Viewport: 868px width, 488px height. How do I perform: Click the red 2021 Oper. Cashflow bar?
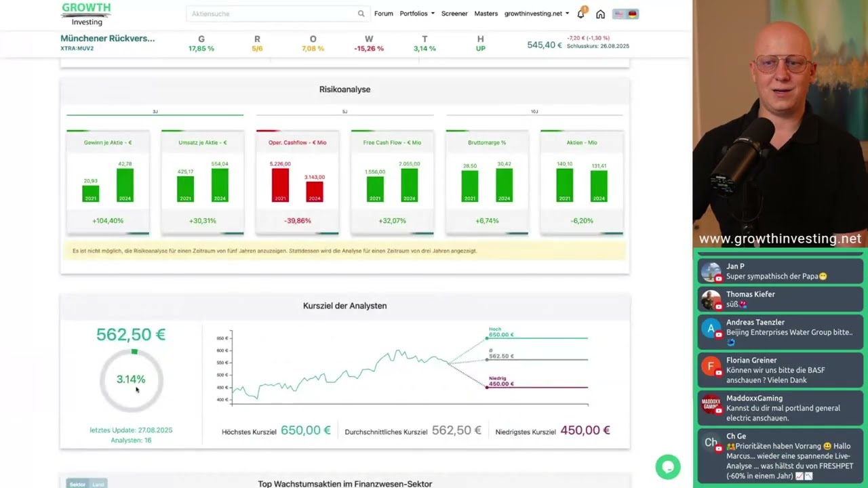280,185
